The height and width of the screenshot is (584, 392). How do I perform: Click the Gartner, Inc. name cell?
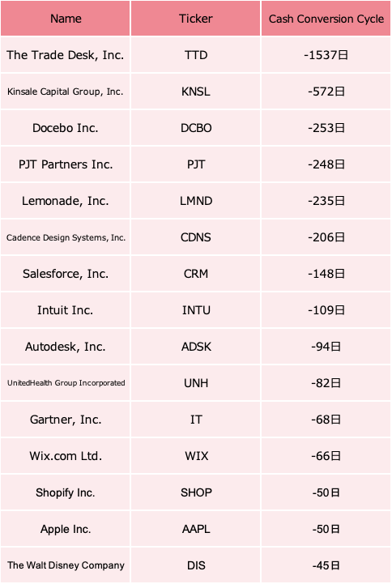(66, 420)
